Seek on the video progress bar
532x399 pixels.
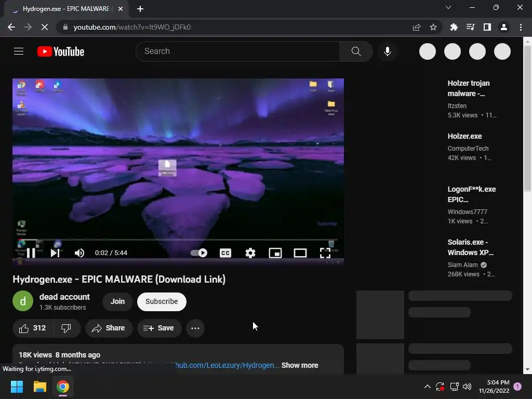(x=178, y=240)
